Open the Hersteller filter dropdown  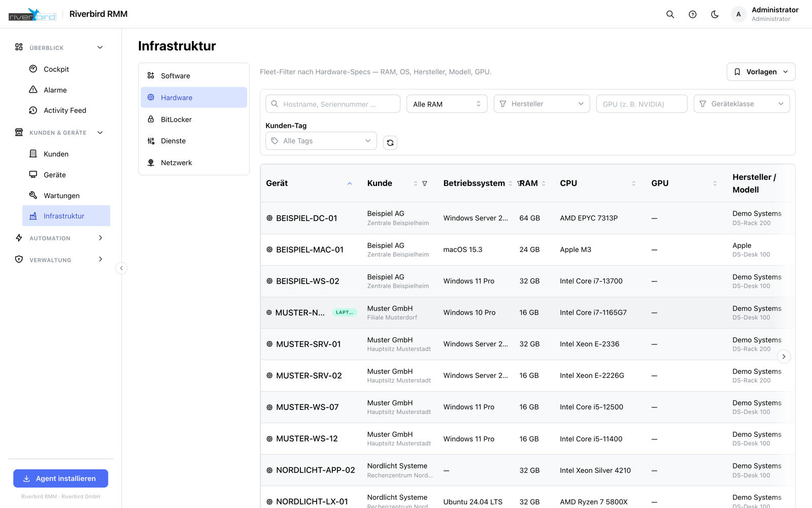coord(542,104)
